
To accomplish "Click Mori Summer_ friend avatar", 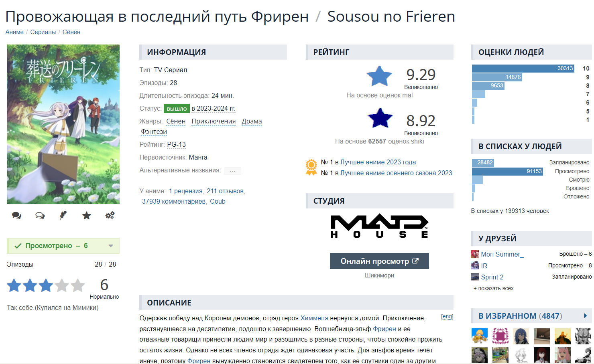I will pyautogui.click(x=475, y=254).
